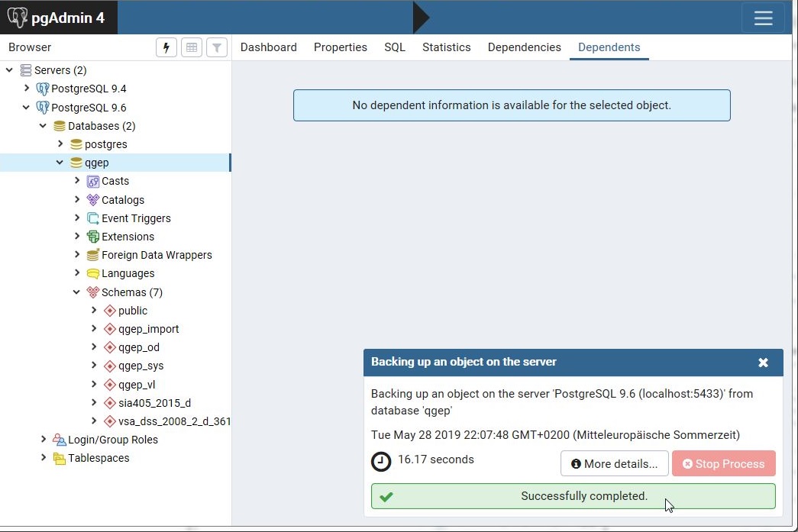Screen dimensions: 798x532
Task: Switch to the Dashboard tab
Action: (x=269, y=47)
